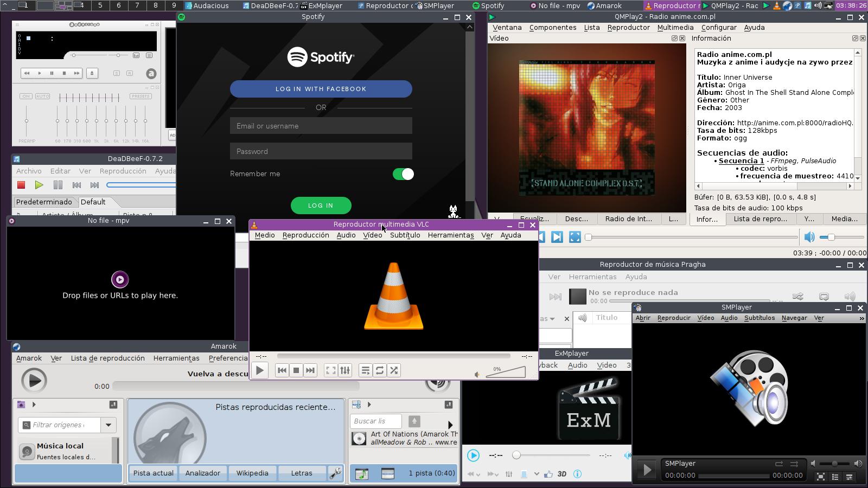Viewport: 868px width, 488px height.
Task: Pause playback in DeaDBeeF
Action: pos(58,185)
